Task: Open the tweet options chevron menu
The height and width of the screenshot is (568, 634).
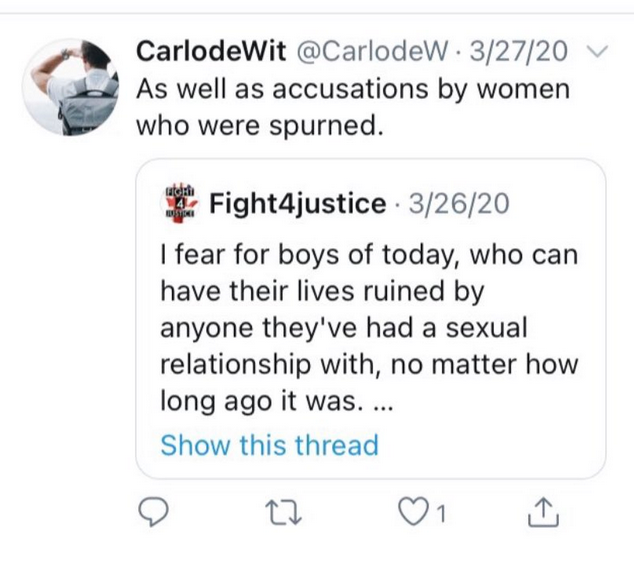Action: (597, 52)
